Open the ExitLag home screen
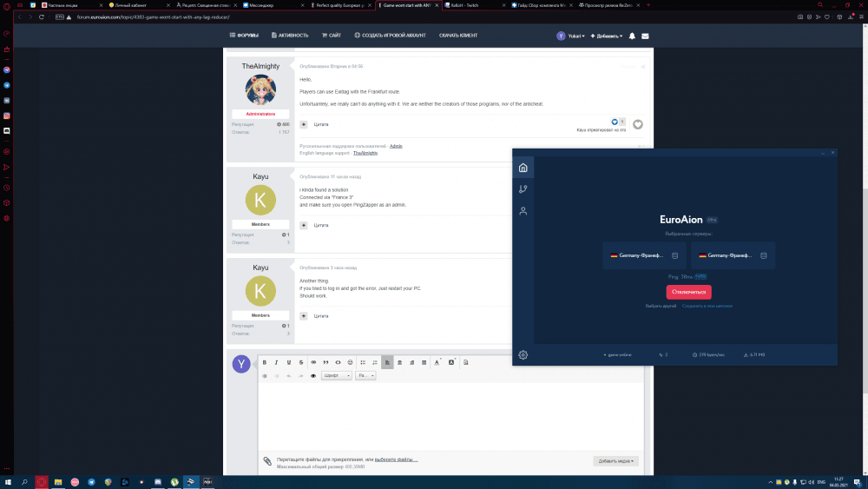The width and height of the screenshot is (868, 489). pos(523,168)
